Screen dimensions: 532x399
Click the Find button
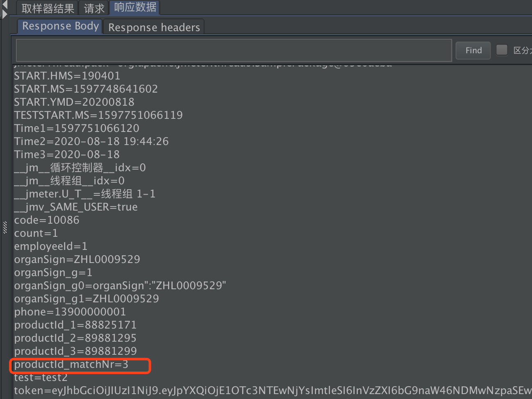pos(473,50)
